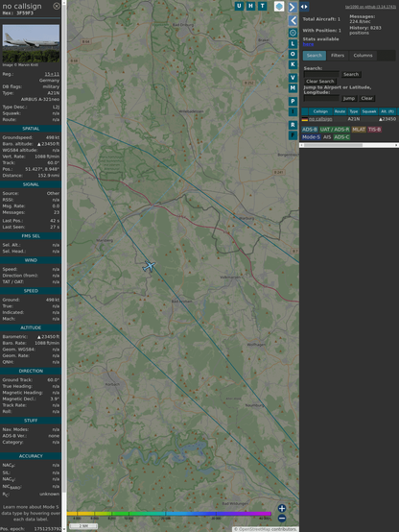The width and height of the screenshot is (399, 532).
Task: Click the right arrow expand sidebar button
Action: pos(293,7)
